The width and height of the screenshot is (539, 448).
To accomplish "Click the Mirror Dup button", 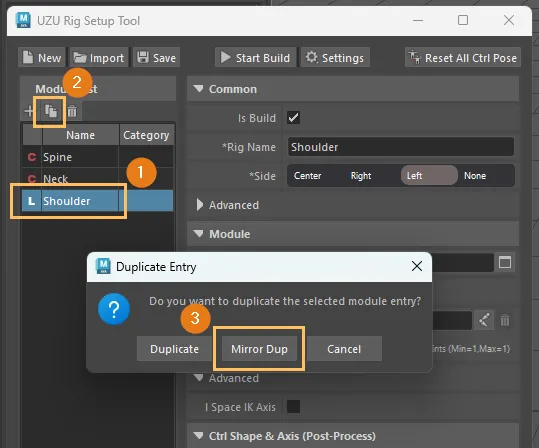I will (x=259, y=349).
